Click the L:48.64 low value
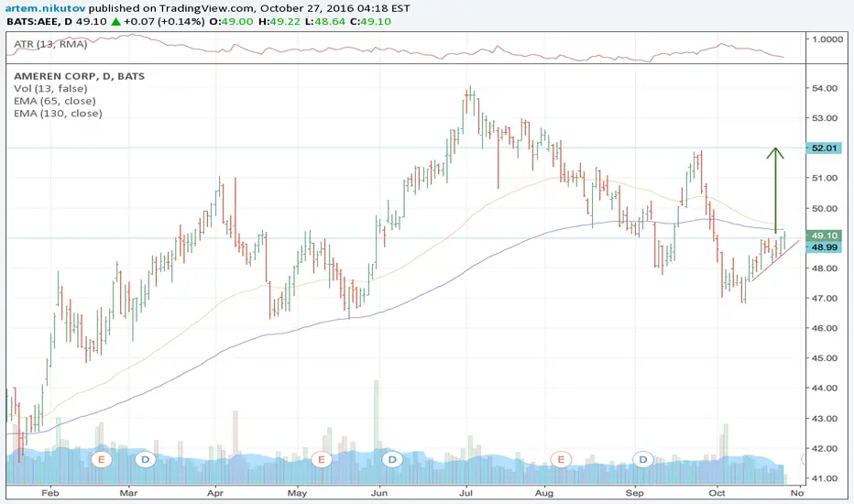 coord(324,21)
